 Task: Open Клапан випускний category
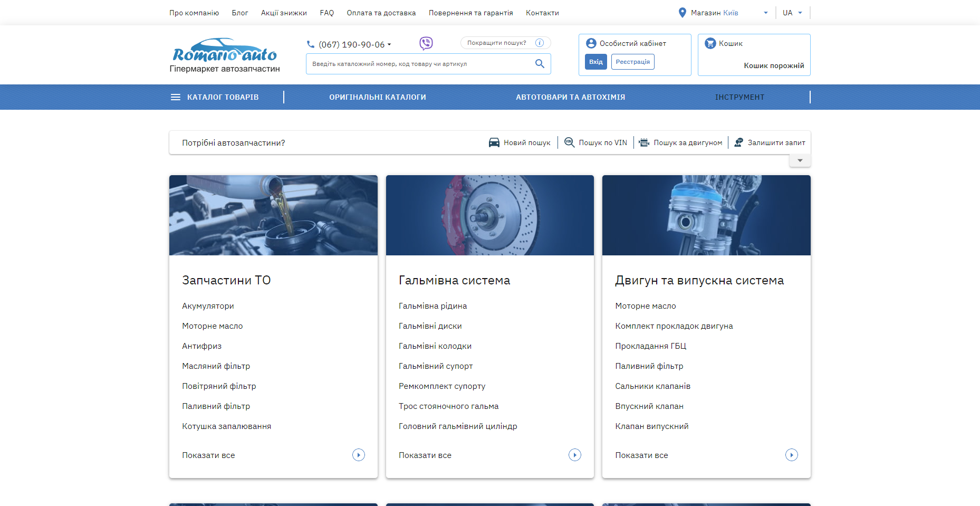coord(652,426)
